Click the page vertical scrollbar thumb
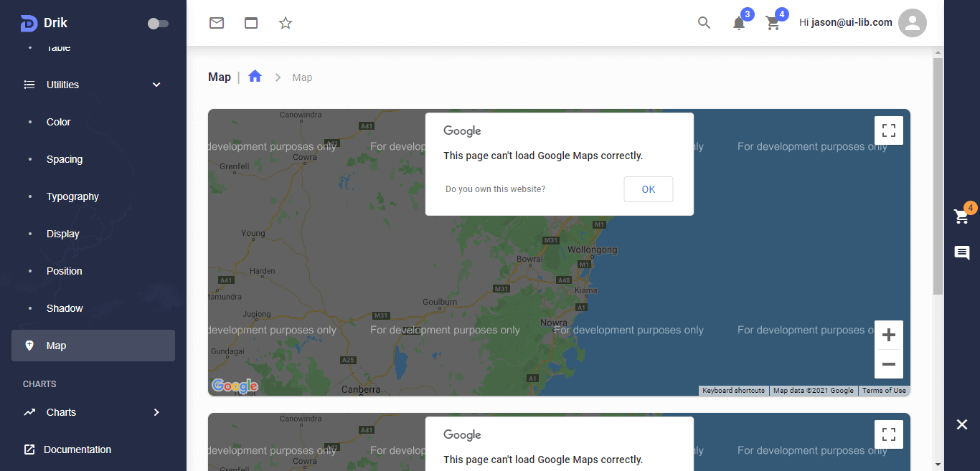980x471 pixels. (x=938, y=176)
